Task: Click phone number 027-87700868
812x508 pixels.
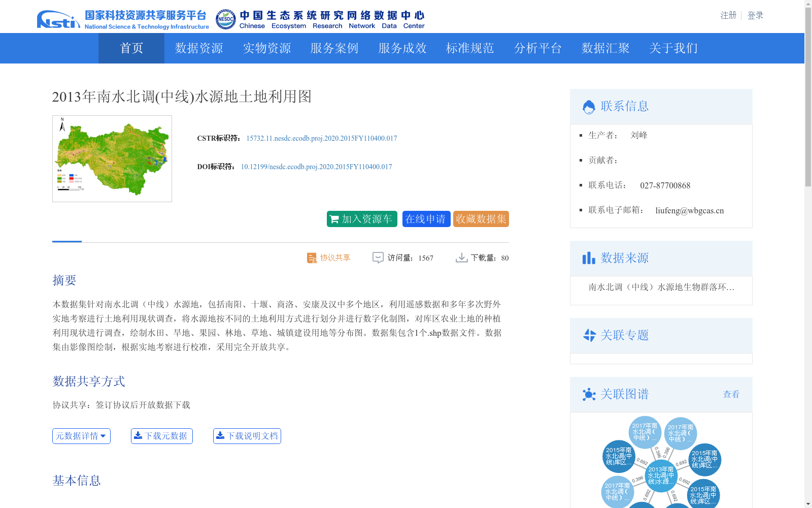Action: [665, 185]
